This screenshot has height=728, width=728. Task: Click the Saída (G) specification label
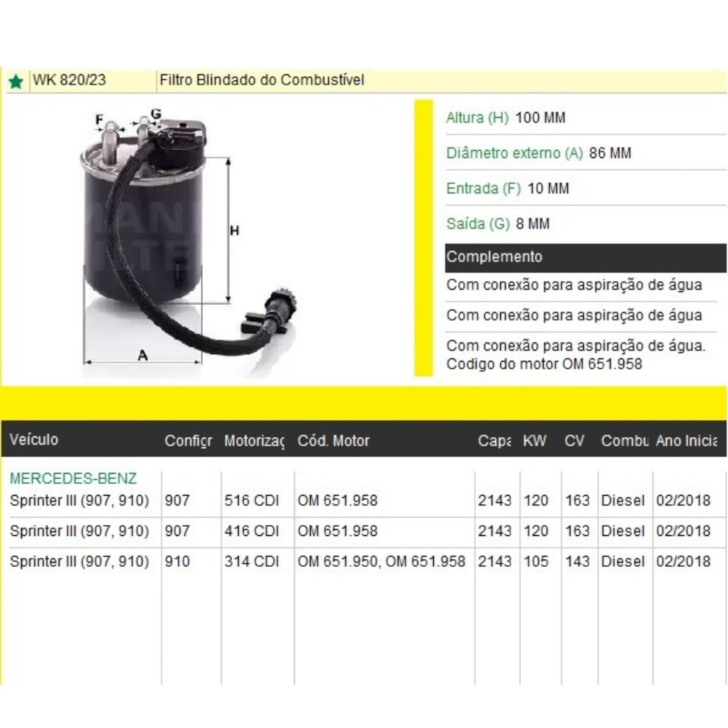[478, 223]
